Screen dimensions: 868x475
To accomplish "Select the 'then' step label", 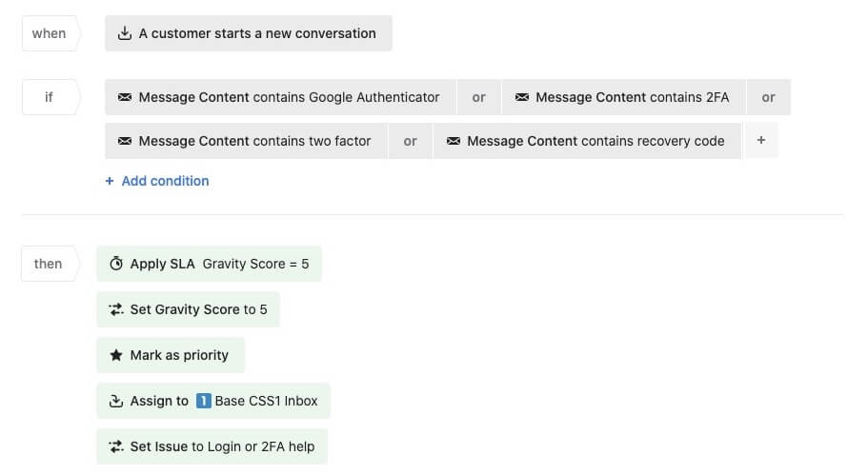I will coord(48,264).
